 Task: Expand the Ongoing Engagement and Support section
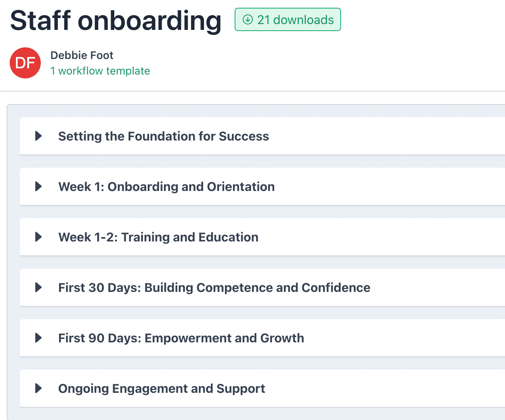click(x=162, y=388)
